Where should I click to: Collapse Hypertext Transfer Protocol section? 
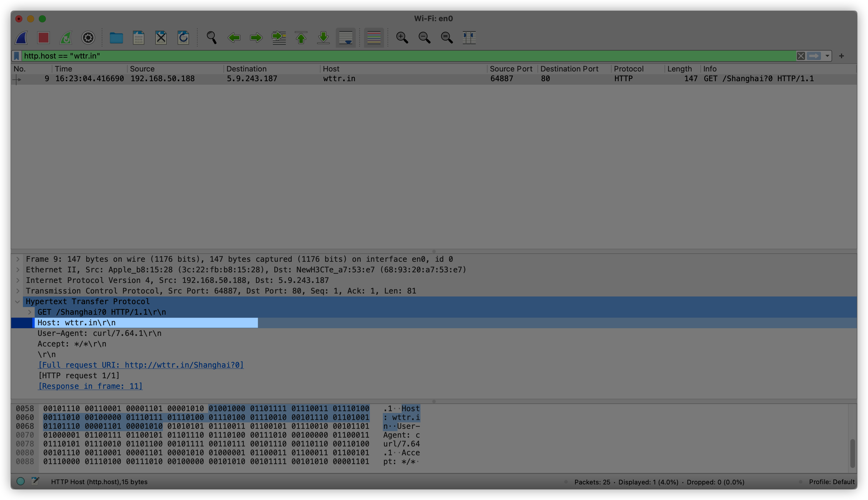(x=18, y=302)
